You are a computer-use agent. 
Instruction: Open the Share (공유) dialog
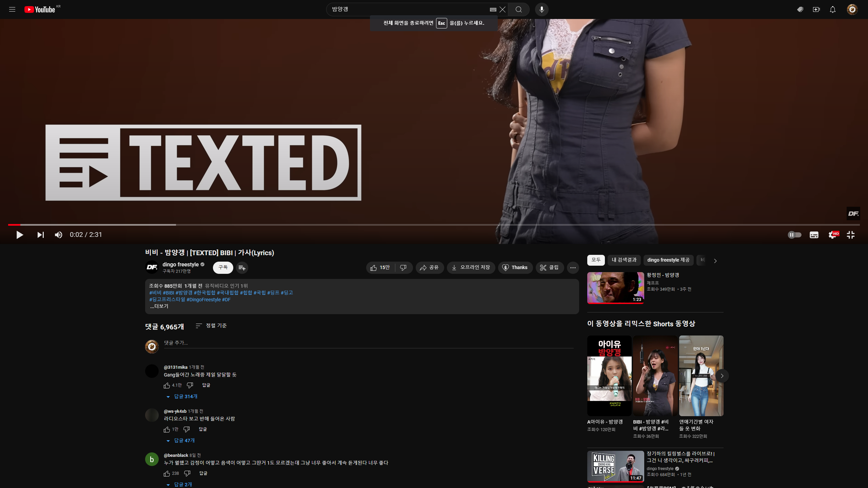pyautogui.click(x=429, y=268)
